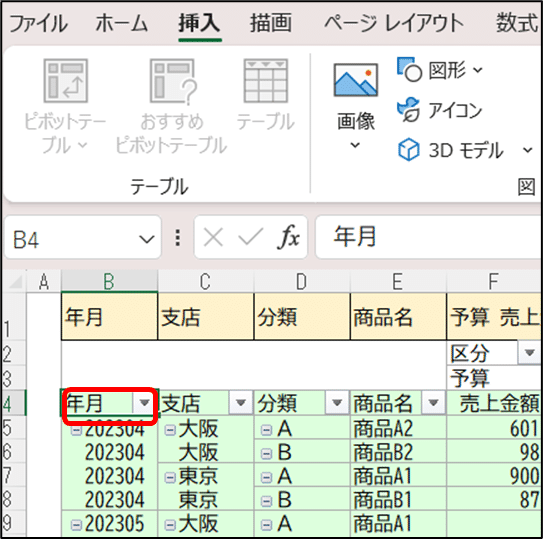Open the ファイル tab
Viewport: 543px width, 539px height.
click(x=38, y=24)
